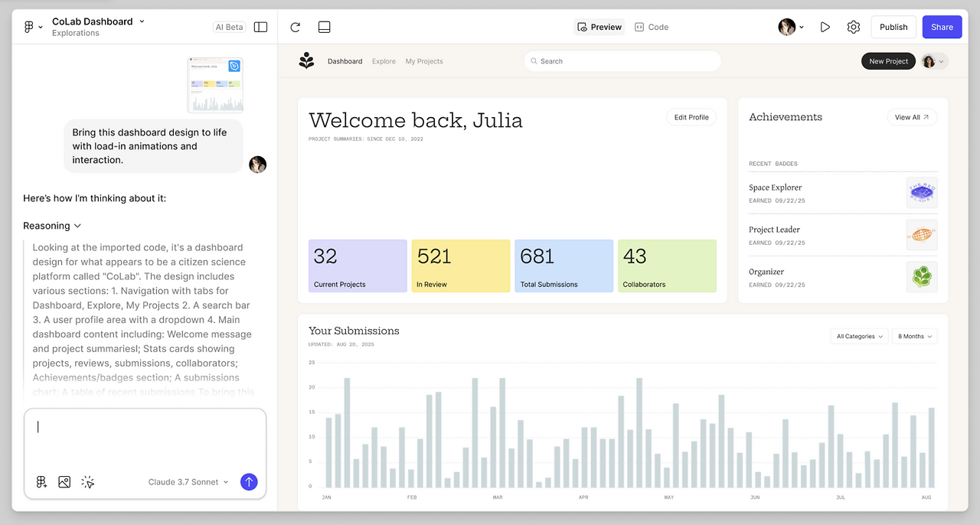Image resolution: width=980 pixels, height=525 pixels.
Task: Open the Claude 3.7 Sonnet model selector
Action: click(x=188, y=482)
